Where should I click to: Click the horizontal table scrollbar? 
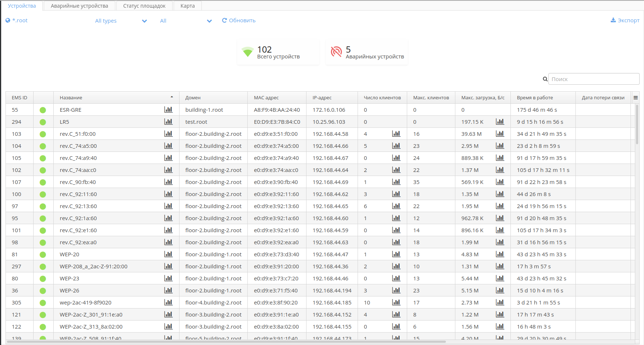click(226, 342)
